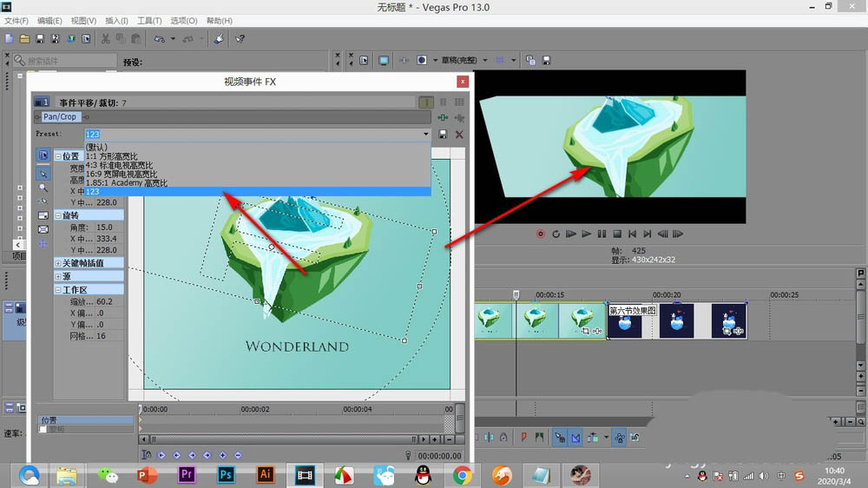The image size is (868, 488).
Task: Select the 位置 keyframe lane row
Action: click(86, 420)
